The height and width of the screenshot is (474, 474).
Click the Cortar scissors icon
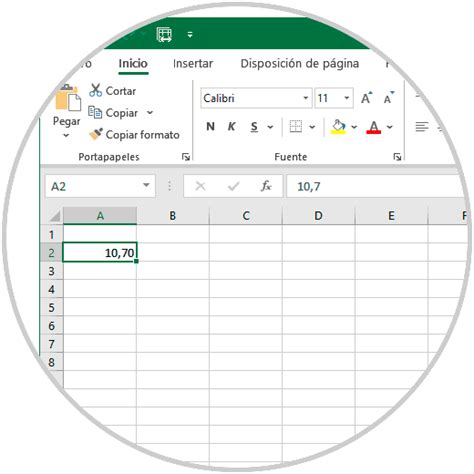pos(95,90)
